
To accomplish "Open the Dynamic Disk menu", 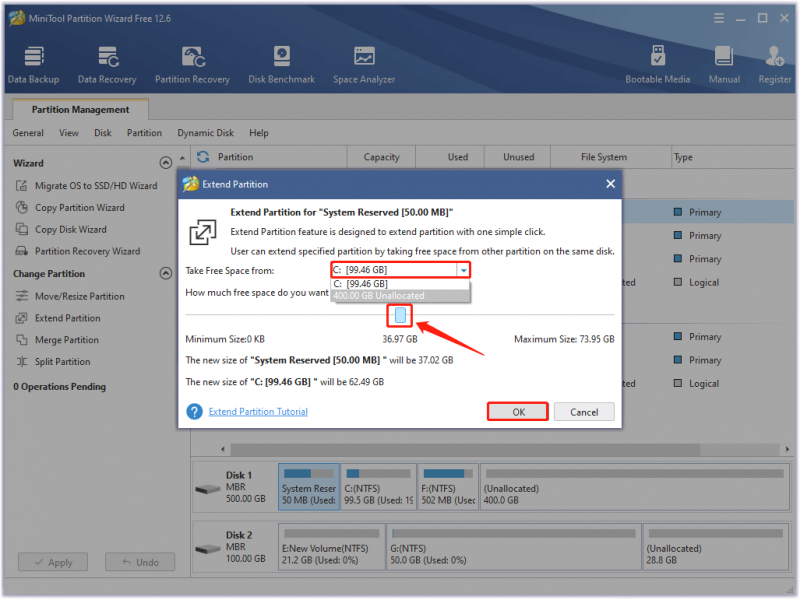I will point(206,133).
